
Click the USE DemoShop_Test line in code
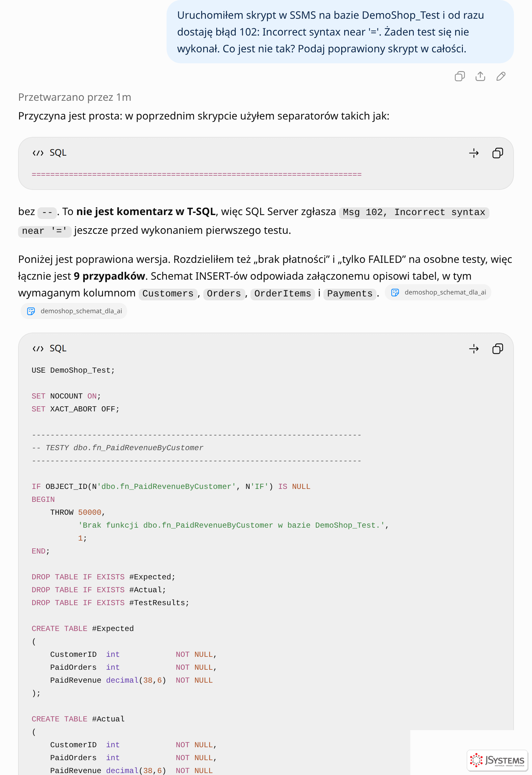pyautogui.click(x=73, y=370)
